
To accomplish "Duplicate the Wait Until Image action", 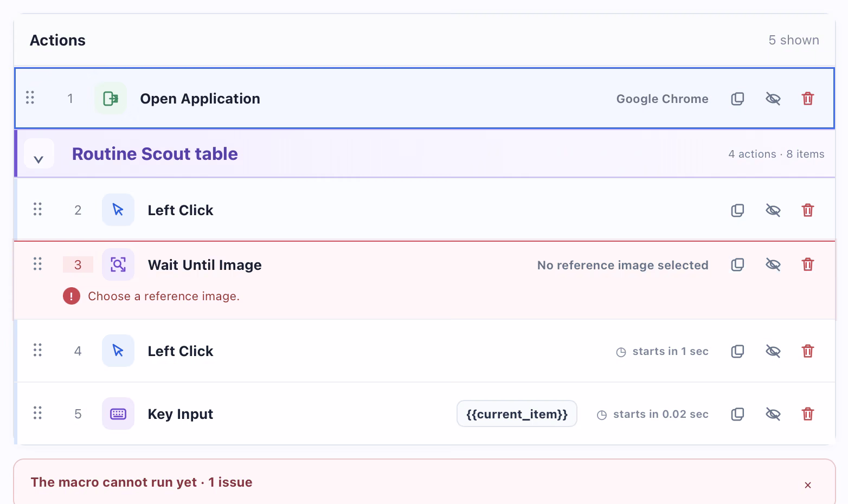I will pos(737,265).
